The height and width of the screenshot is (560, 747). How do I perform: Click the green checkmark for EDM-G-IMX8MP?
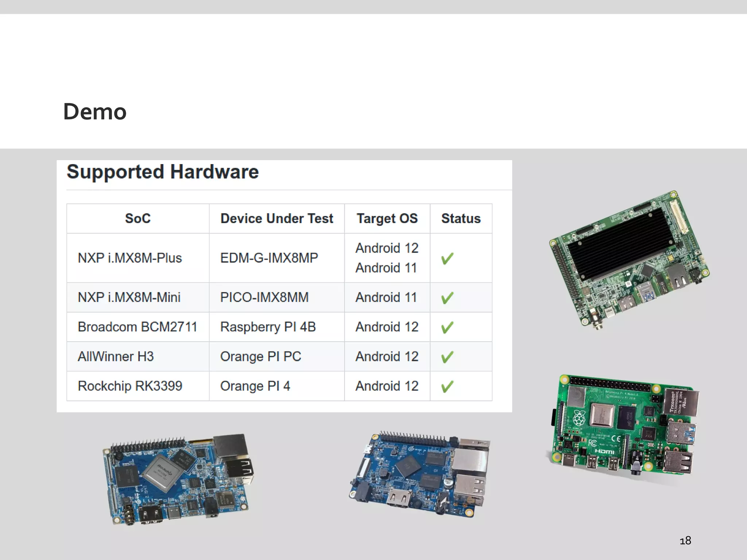[447, 258]
